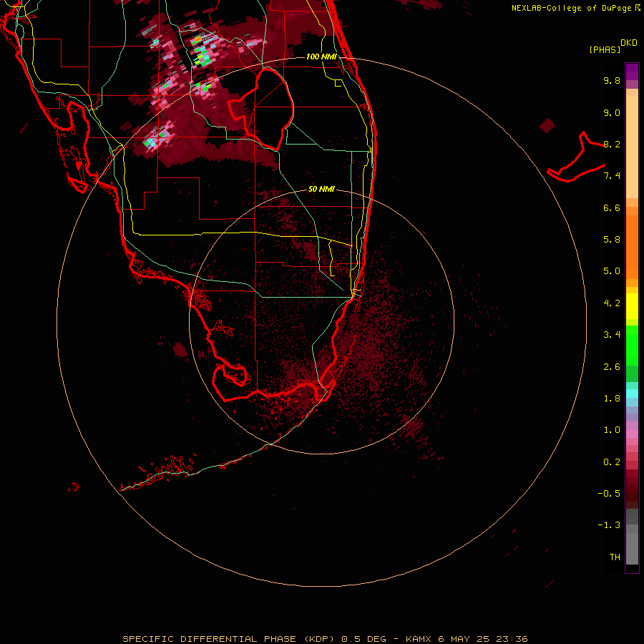The height and width of the screenshot is (644, 644).
Task: Click the DKD label above color scale
Action: (629, 43)
